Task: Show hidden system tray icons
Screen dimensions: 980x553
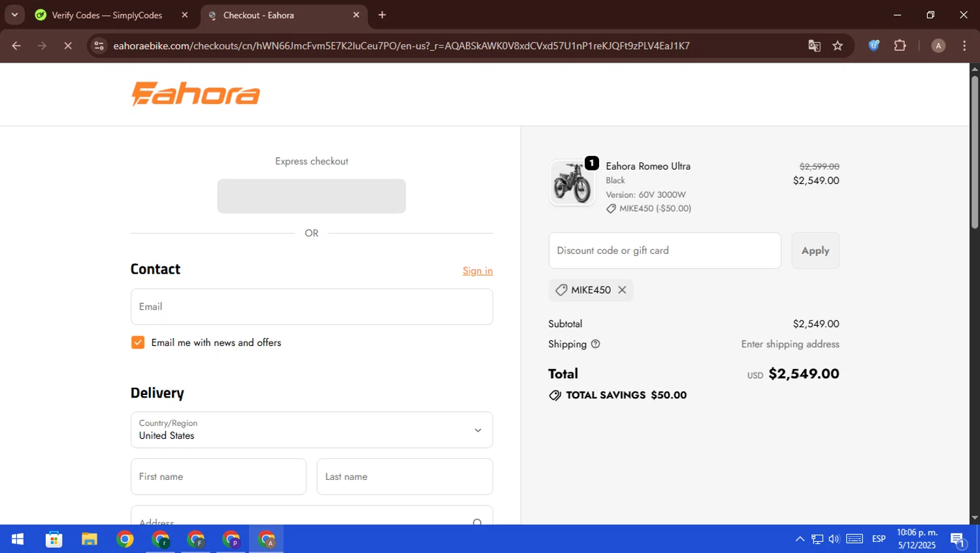Action: (800, 539)
